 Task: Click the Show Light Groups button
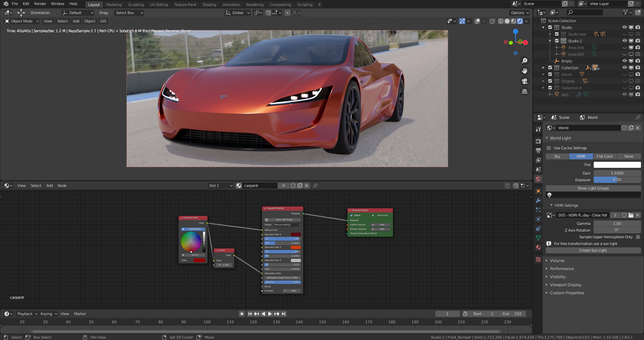pyautogui.click(x=593, y=188)
